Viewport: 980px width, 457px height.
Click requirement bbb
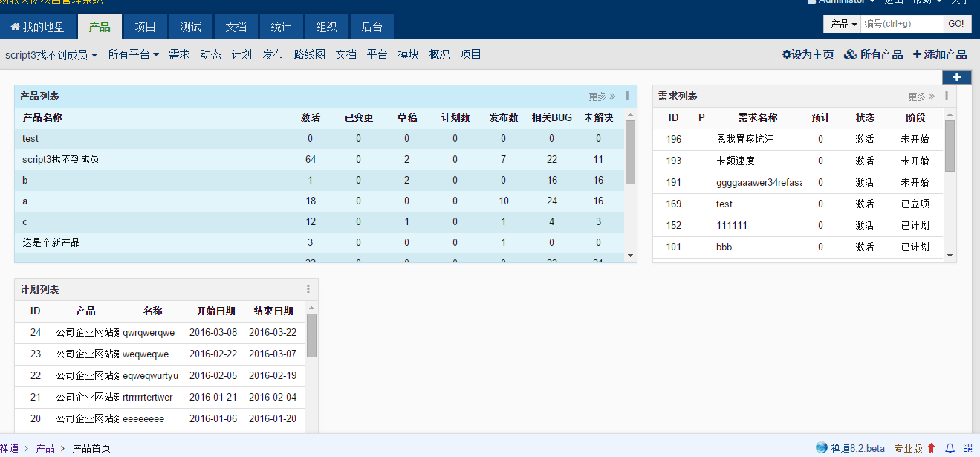[724, 247]
